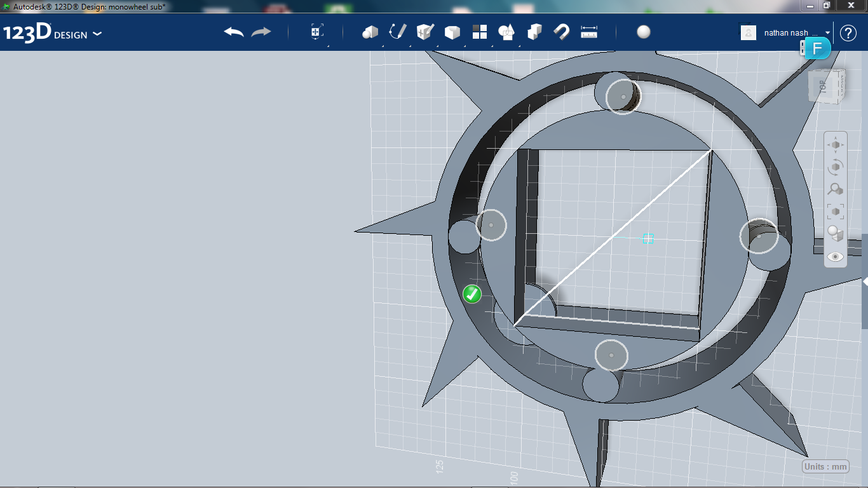This screenshot has height=488, width=868.
Task: Expand the collapsed right side panel arrow
Action: (865, 281)
